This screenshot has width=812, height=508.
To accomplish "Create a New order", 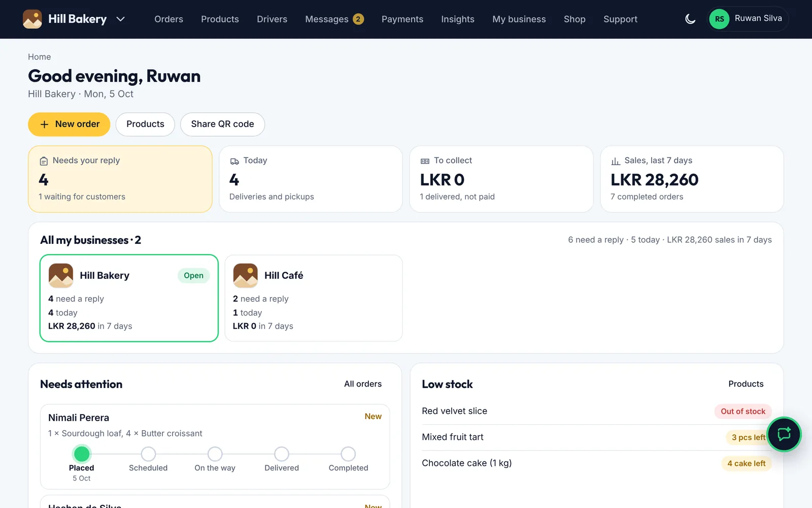I will (x=69, y=124).
